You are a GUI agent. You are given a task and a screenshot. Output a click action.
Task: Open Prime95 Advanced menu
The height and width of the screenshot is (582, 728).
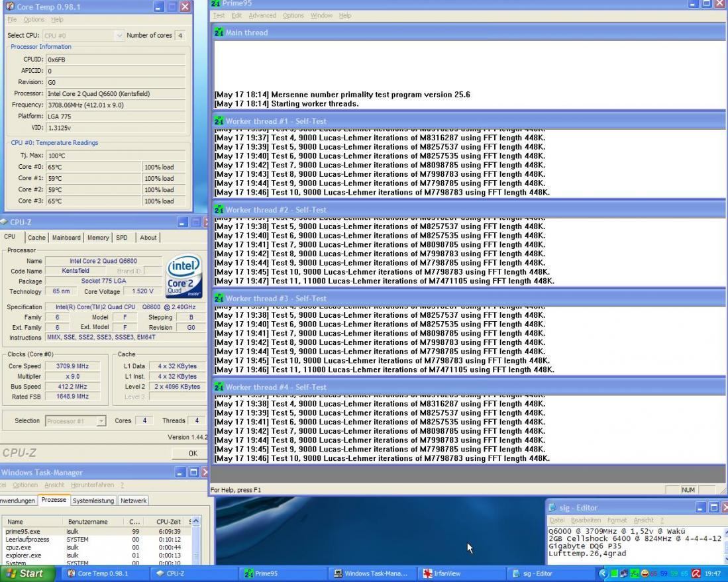pos(262,15)
